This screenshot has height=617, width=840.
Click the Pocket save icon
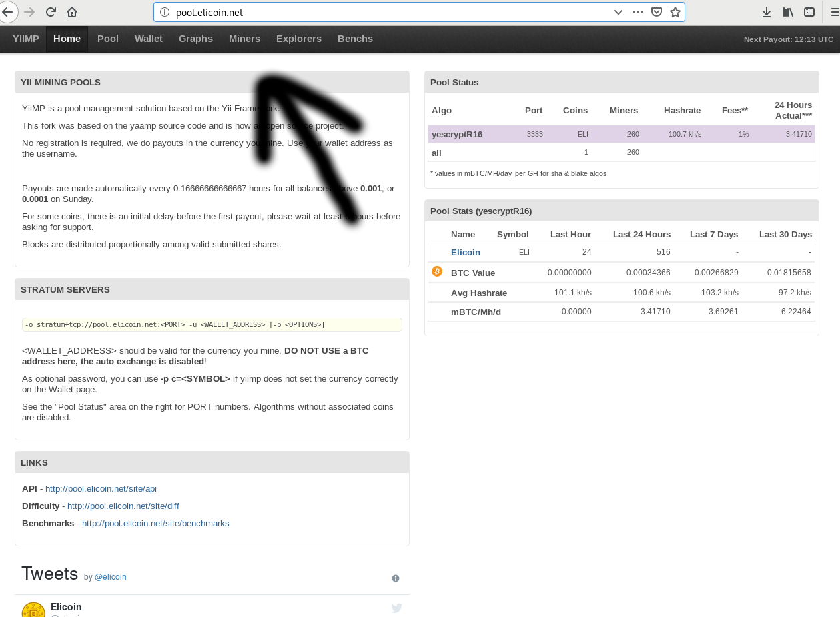coord(657,12)
